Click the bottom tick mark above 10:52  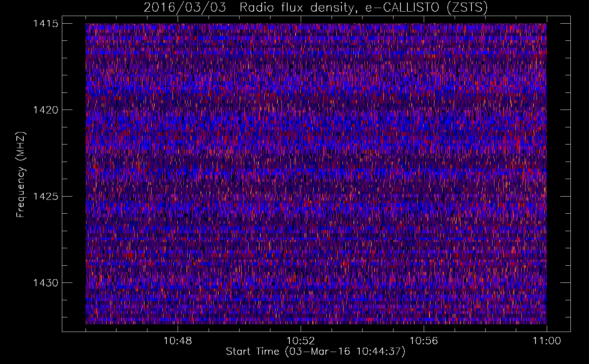301,327
